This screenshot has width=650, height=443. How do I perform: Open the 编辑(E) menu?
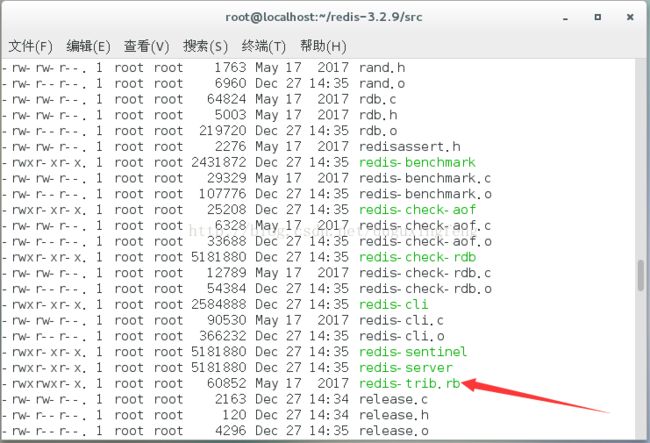[88, 46]
